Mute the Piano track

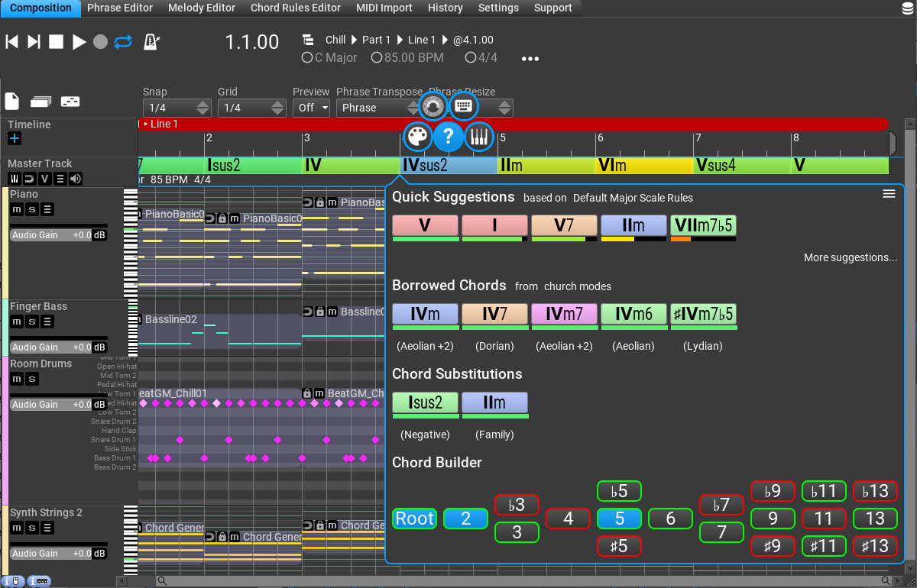[x=16, y=209]
